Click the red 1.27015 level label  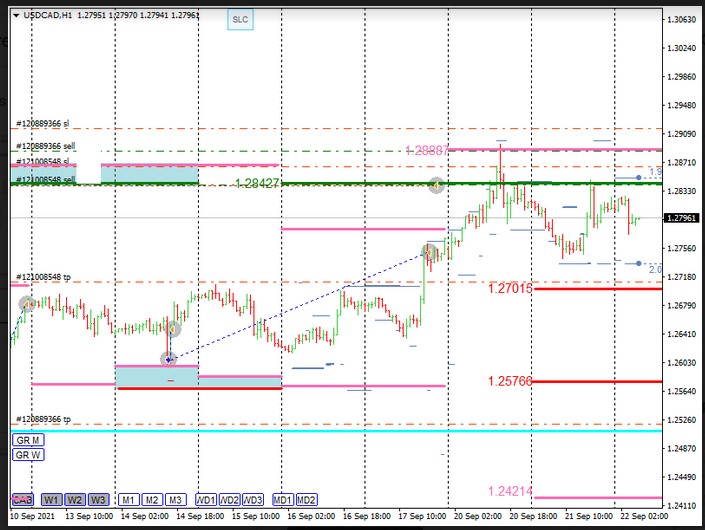pyautogui.click(x=510, y=288)
